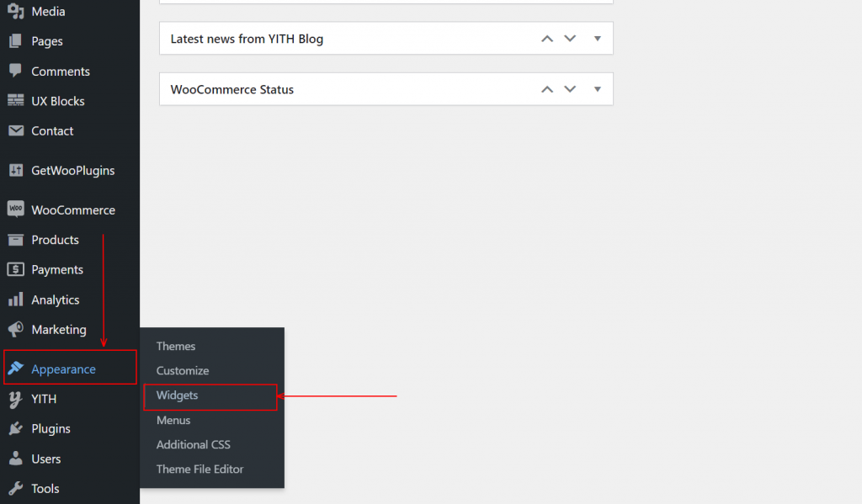
Task: Open Widgets in Appearance submenu
Action: (177, 395)
